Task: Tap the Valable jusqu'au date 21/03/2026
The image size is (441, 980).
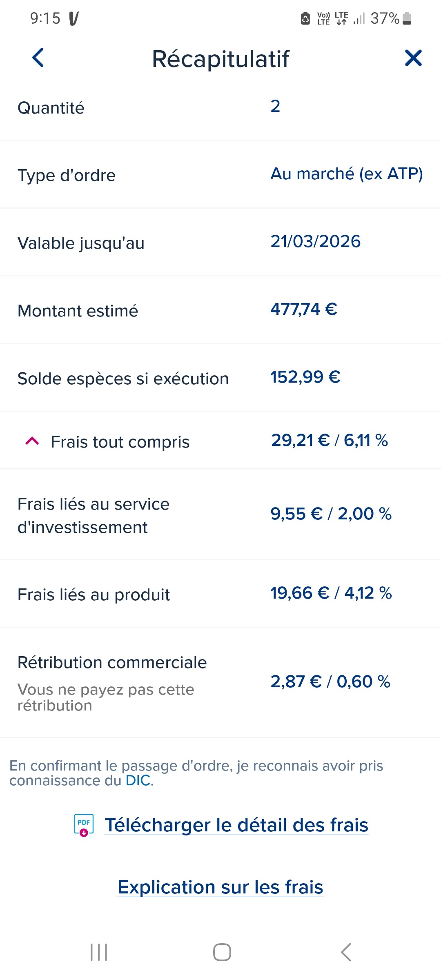Action: (316, 241)
